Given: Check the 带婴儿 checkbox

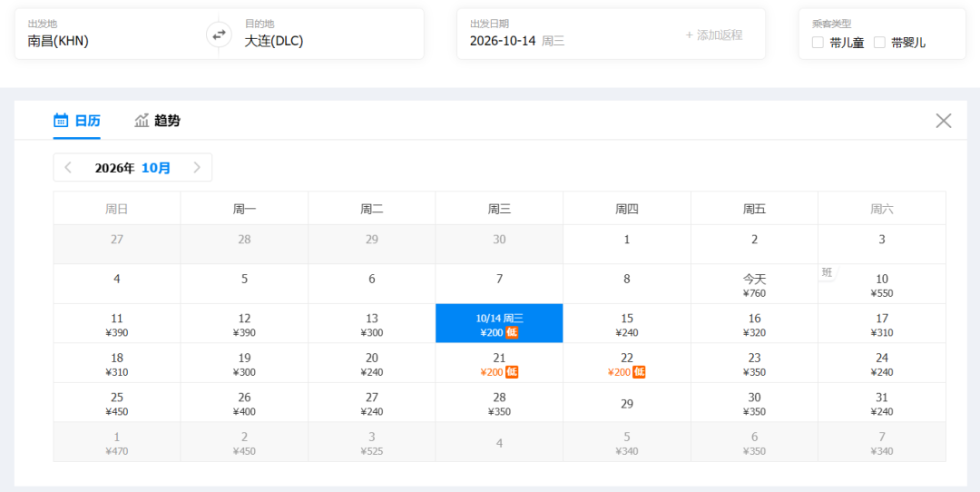Looking at the screenshot, I should [879, 43].
